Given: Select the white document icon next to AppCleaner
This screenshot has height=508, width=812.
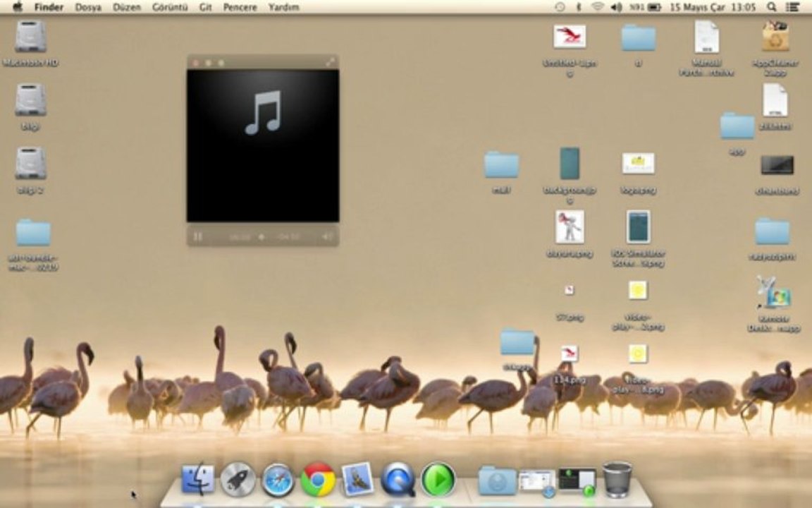Looking at the screenshot, I should [707, 37].
